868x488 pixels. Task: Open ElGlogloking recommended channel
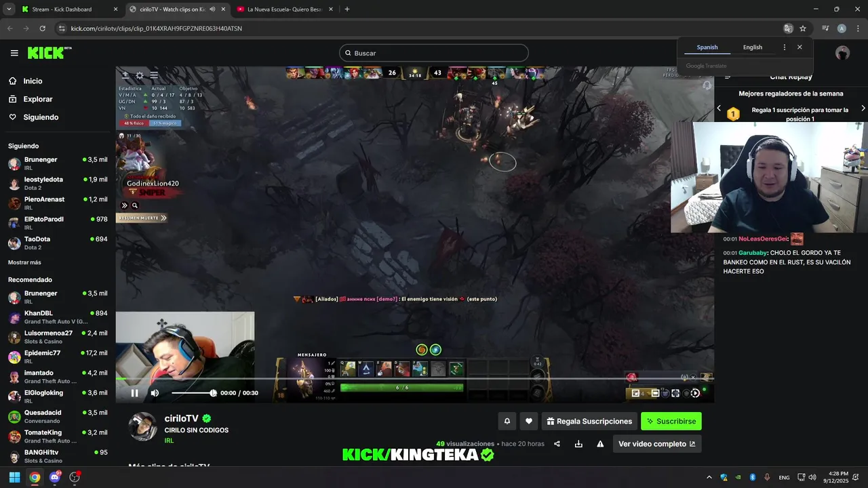pos(58,396)
